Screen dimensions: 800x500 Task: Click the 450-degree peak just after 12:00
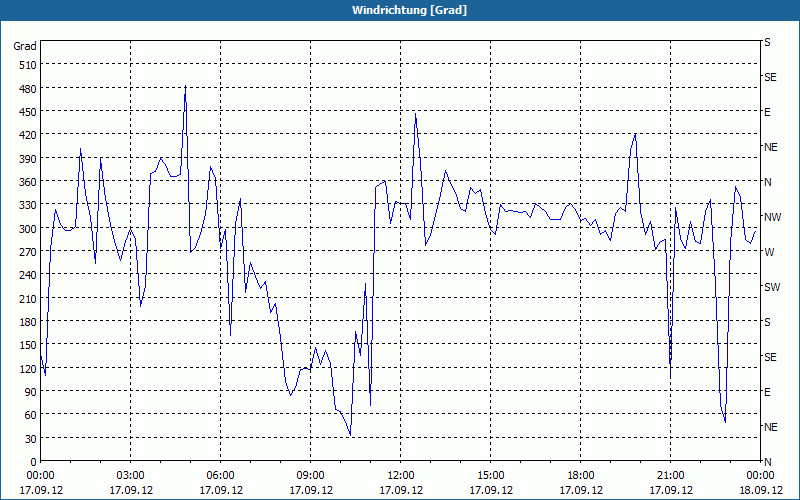click(x=415, y=113)
